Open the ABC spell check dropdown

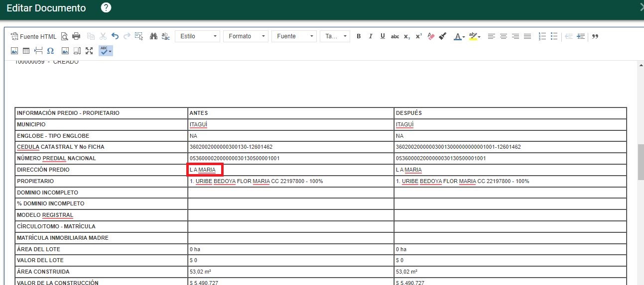(106, 51)
